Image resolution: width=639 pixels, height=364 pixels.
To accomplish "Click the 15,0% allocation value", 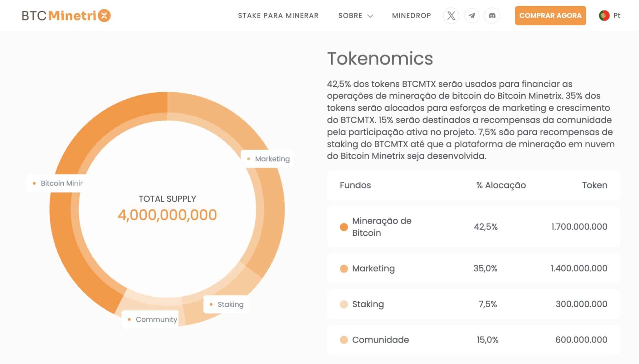I will pyautogui.click(x=487, y=340).
